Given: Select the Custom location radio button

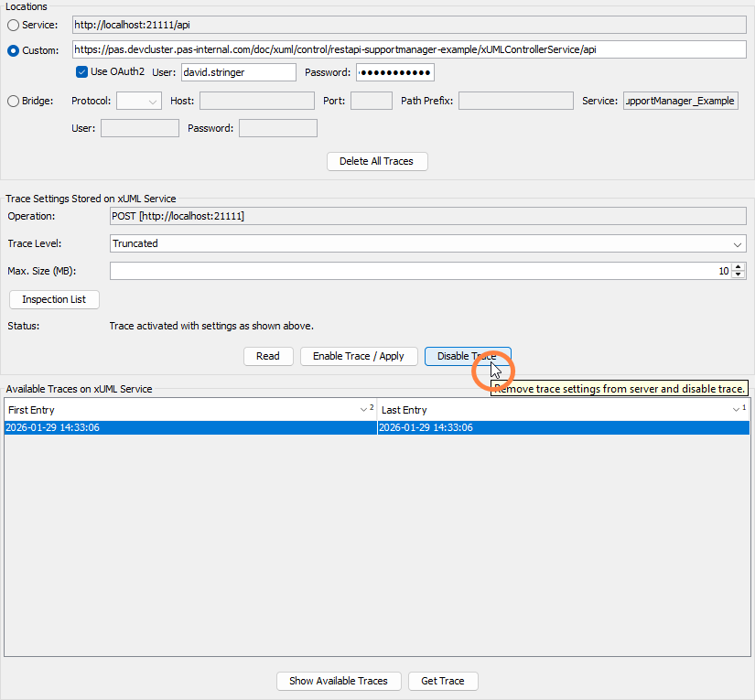Looking at the screenshot, I should (13, 50).
